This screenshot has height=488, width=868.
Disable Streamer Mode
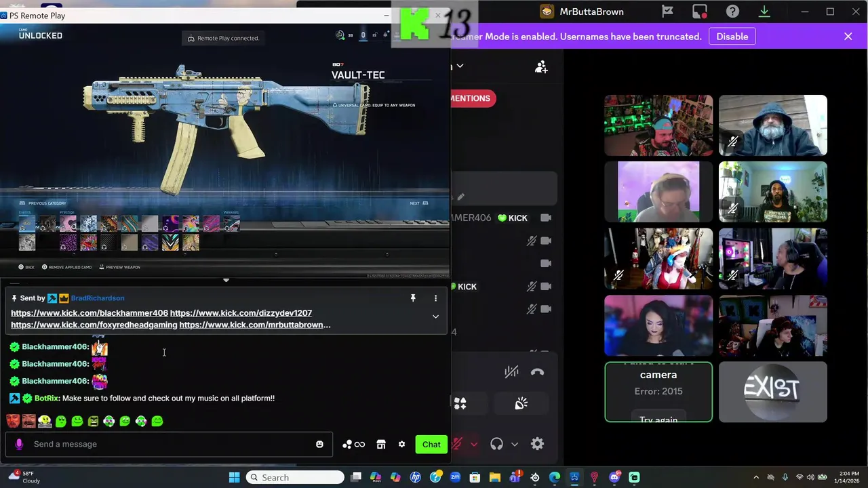732,37
